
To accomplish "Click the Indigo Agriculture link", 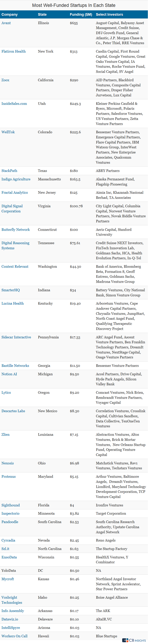I will 16,180.
